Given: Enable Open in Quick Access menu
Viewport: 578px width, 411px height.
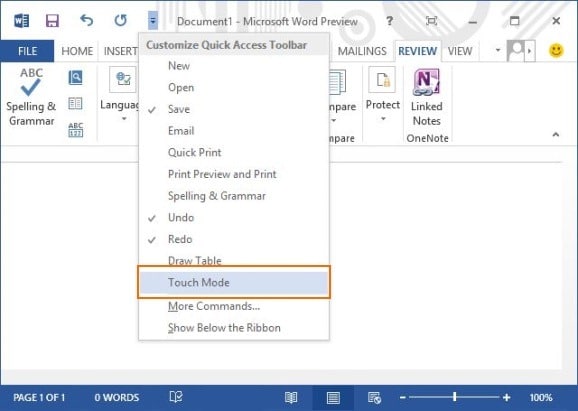Looking at the screenshot, I should [x=234, y=88].
